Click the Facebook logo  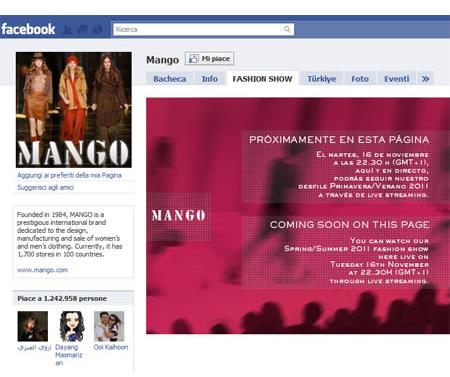(x=28, y=29)
